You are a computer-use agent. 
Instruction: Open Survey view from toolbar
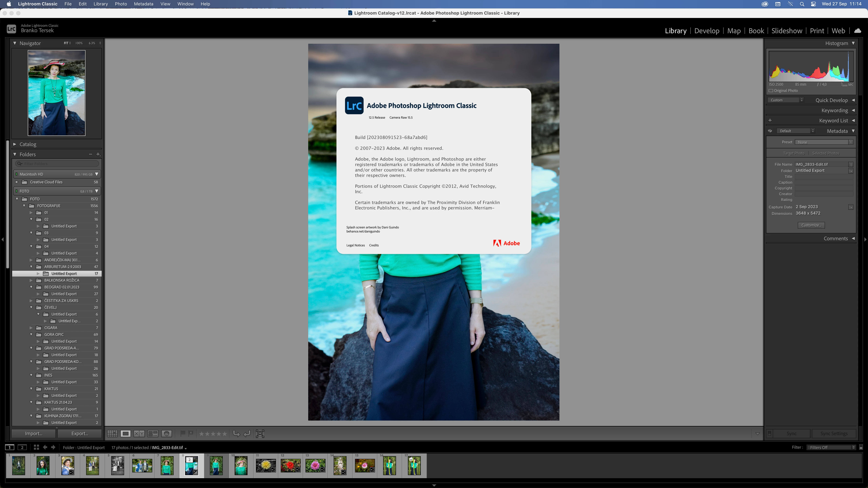(x=153, y=433)
